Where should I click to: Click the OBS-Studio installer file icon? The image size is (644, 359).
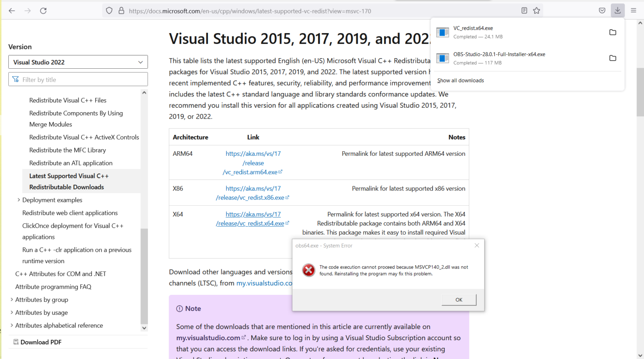[443, 58]
